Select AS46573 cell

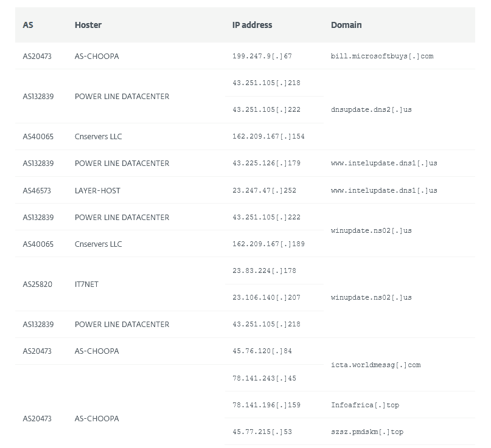tap(37, 190)
